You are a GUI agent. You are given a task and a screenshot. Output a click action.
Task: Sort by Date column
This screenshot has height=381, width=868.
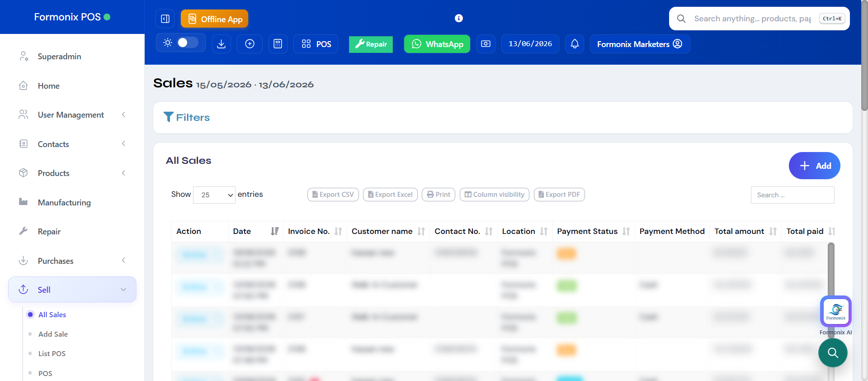coord(255,231)
